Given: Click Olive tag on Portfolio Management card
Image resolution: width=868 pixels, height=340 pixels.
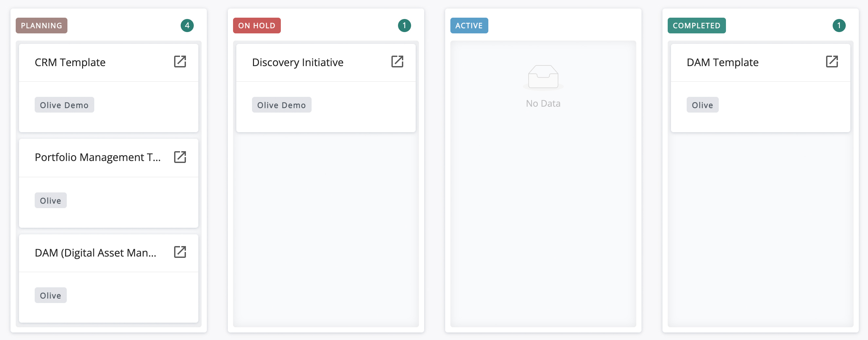Looking at the screenshot, I should click(50, 201).
